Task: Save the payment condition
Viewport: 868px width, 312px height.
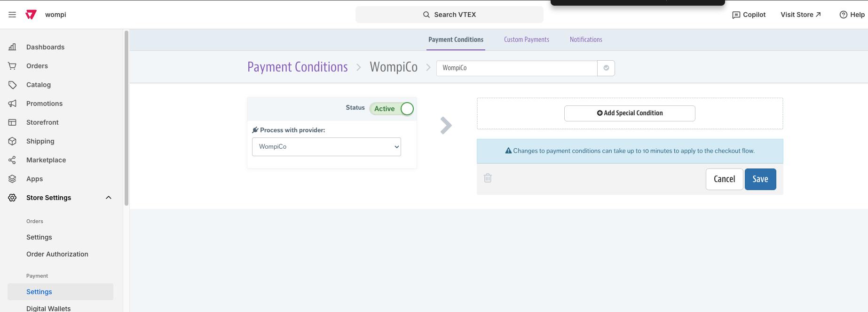Action: [x=760, y=179]
